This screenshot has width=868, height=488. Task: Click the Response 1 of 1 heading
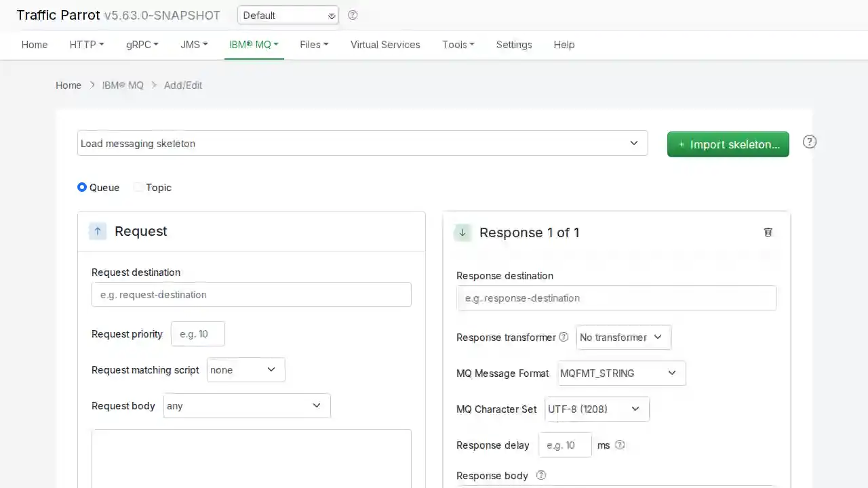pyautogui.click(x=530, y=232)
